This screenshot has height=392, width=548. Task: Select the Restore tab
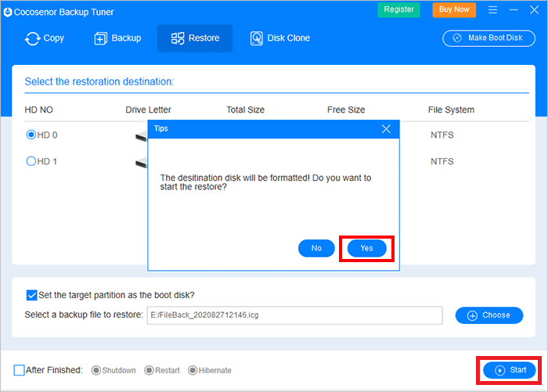195,38
